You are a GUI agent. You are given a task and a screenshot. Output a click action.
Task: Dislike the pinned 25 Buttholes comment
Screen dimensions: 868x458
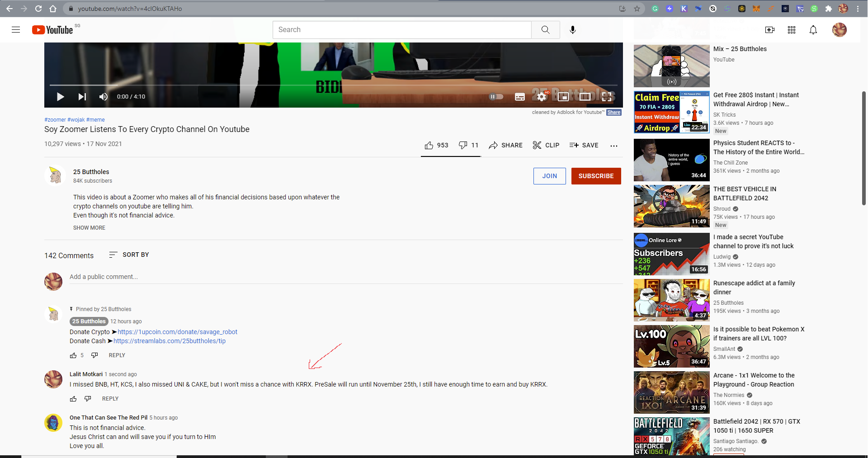(x=94, y=355)
